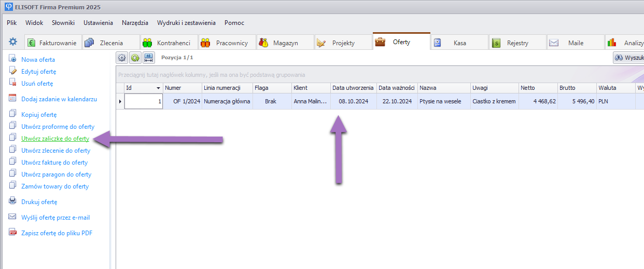Click the gear settings icon left of Fakturowanie
Viewport: 644px width, 269px height.
13,42
